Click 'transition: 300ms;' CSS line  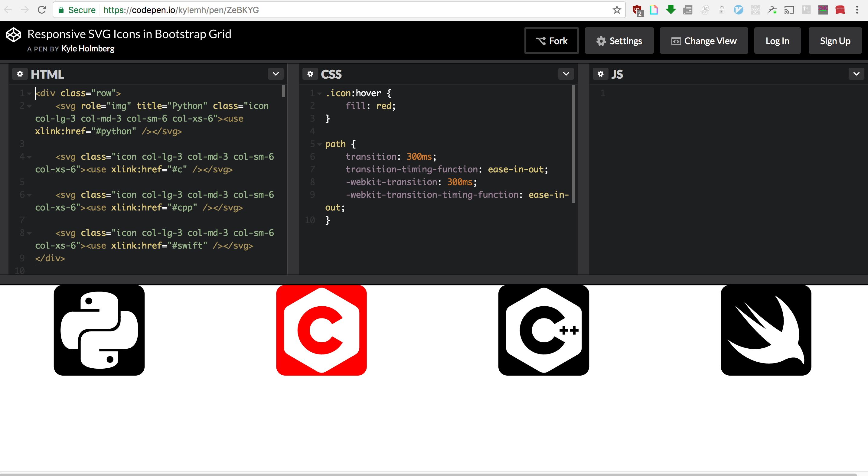[391, 157]
